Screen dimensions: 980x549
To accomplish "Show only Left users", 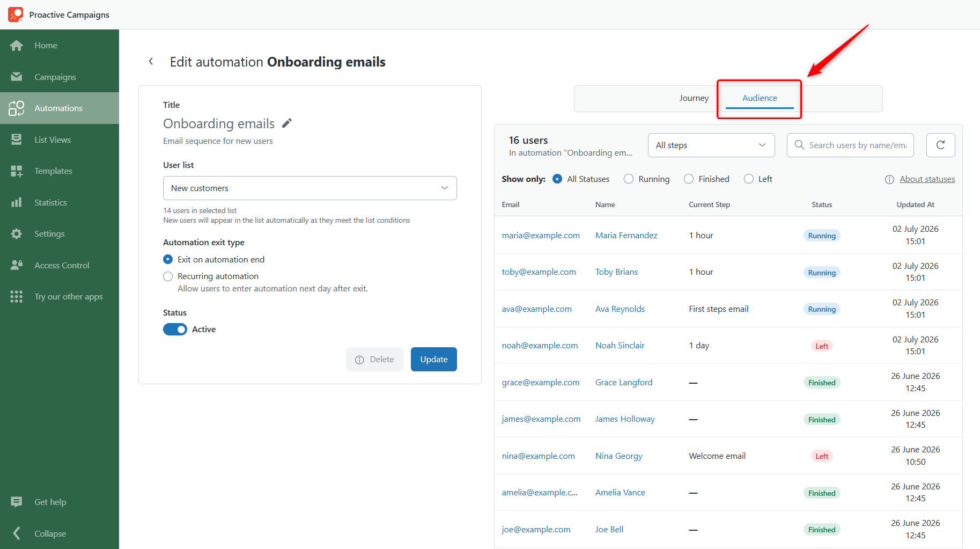I will coord(749,179).
